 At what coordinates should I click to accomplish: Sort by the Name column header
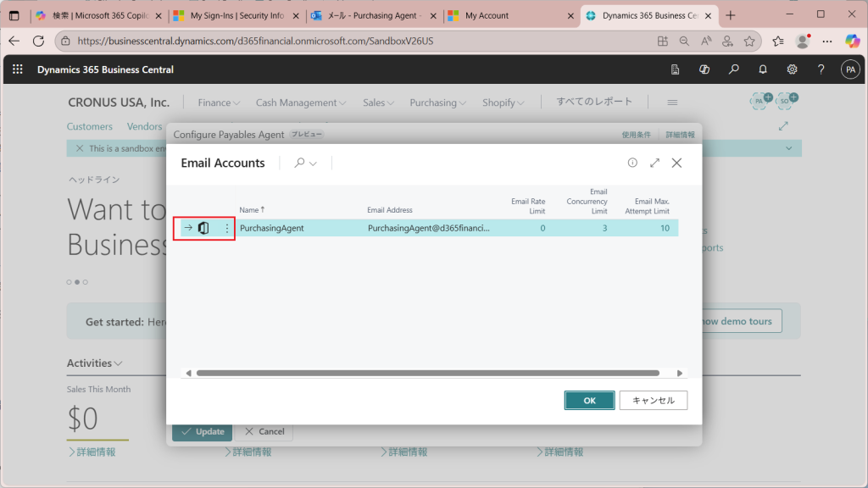pos(252,210)
